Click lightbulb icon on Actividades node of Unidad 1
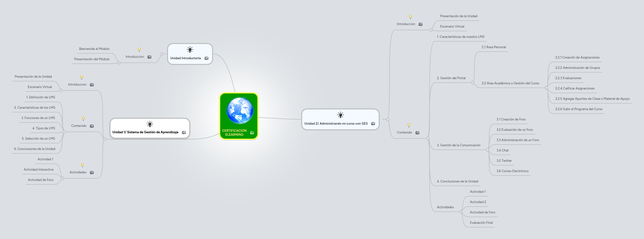The height and width of the screenshot is (239, 644). 82,165
